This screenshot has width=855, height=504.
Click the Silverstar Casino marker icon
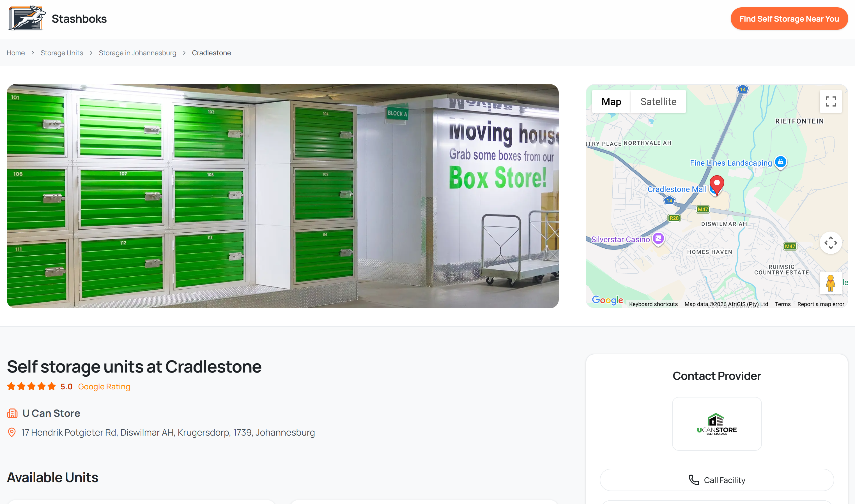coord(659,239)
